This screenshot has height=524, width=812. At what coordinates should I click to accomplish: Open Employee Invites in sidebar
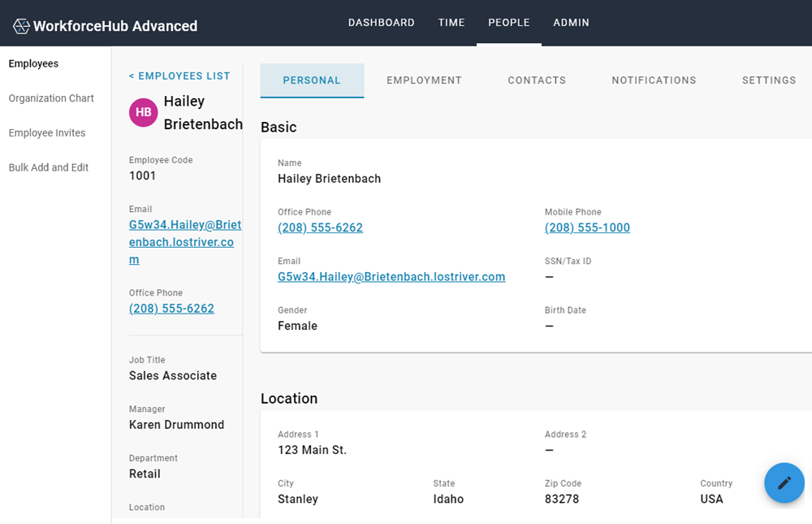pos(47,133)
